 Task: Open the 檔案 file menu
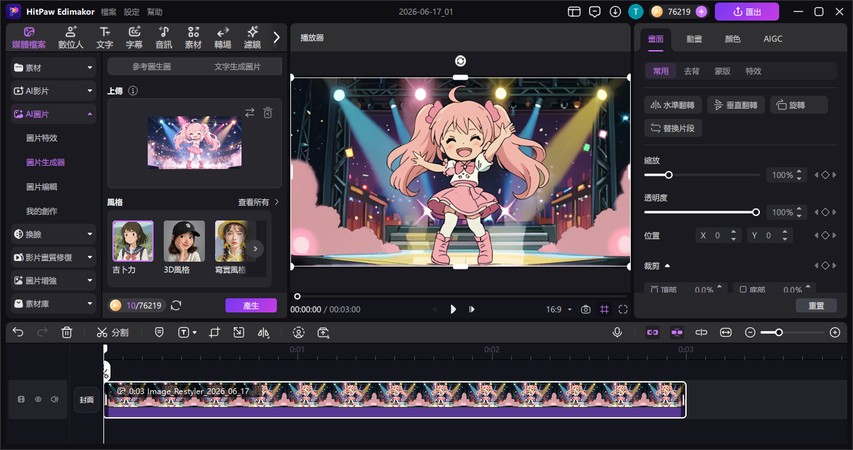pos(108,11)
